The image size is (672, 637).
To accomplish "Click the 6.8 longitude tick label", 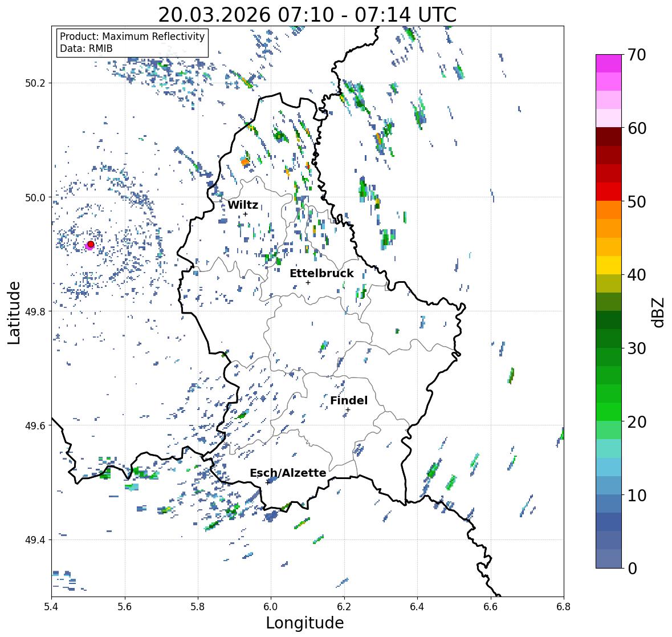I will point(564,607).
